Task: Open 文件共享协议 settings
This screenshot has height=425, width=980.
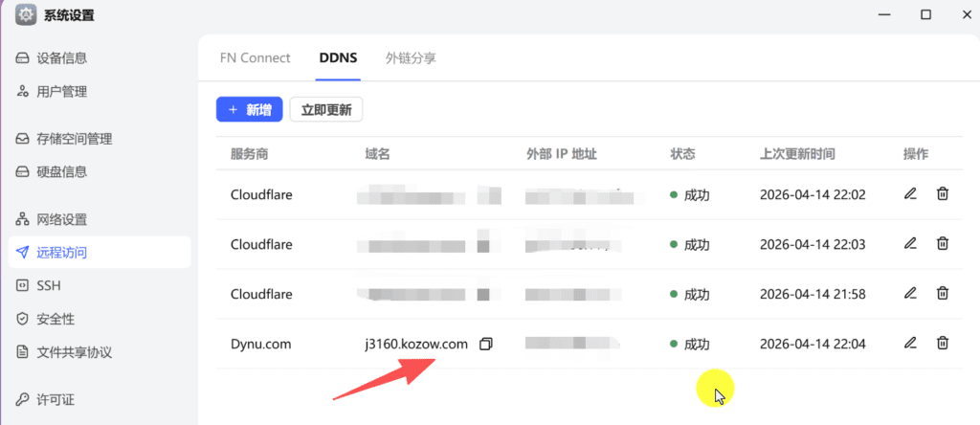Action: pos(100,352)
